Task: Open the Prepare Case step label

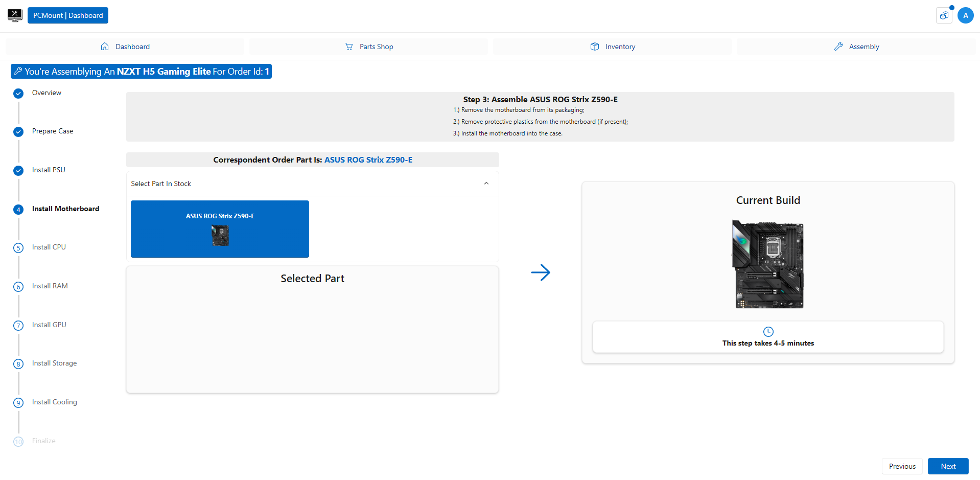Action: coord(53,131)
